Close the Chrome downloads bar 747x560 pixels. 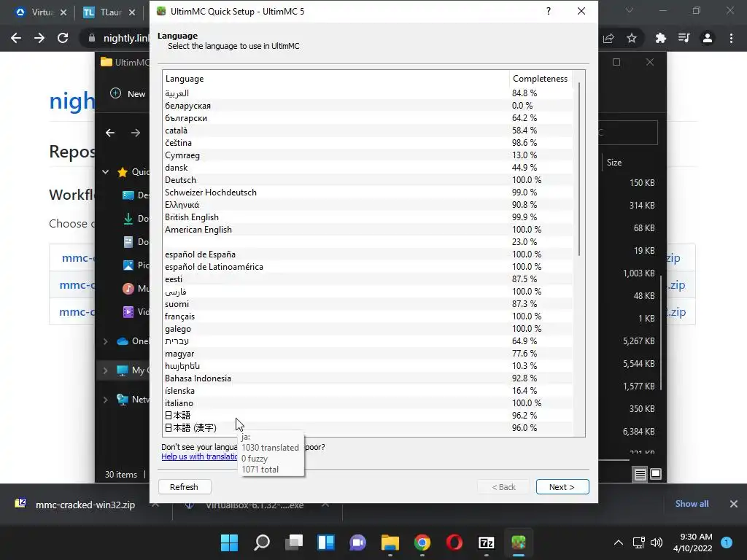tap(734, 504)
